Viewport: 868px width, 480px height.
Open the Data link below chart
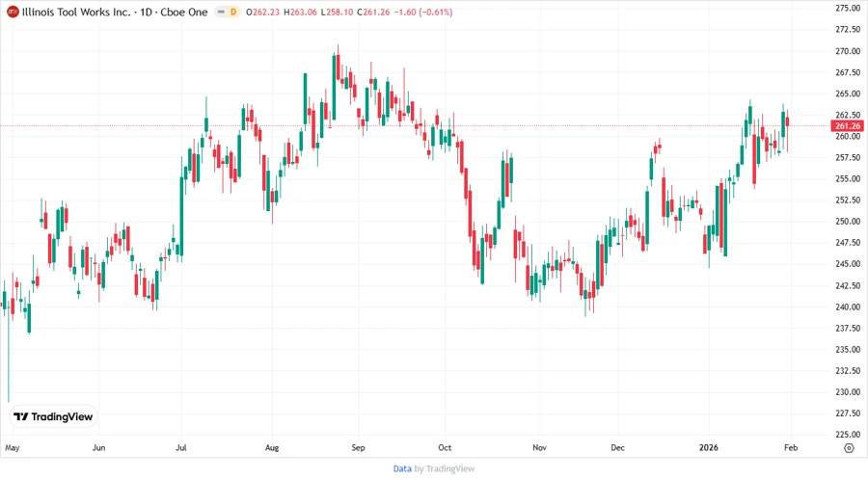(402, 468)
